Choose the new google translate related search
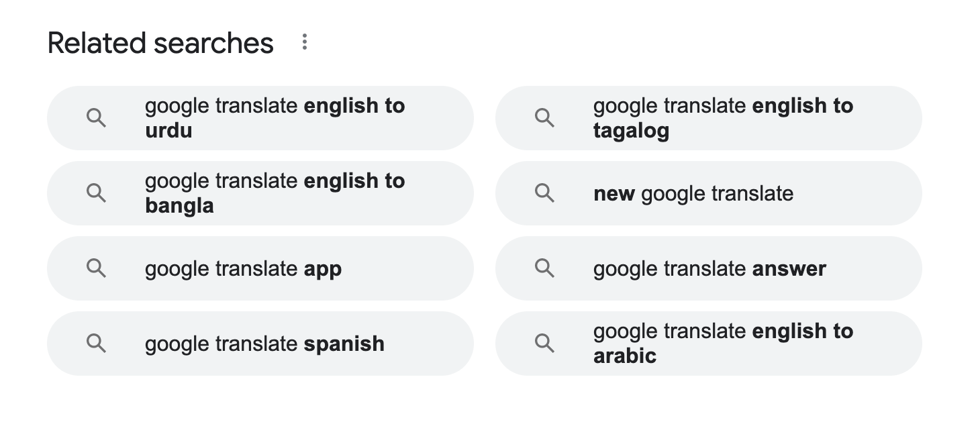 point(708,193)
